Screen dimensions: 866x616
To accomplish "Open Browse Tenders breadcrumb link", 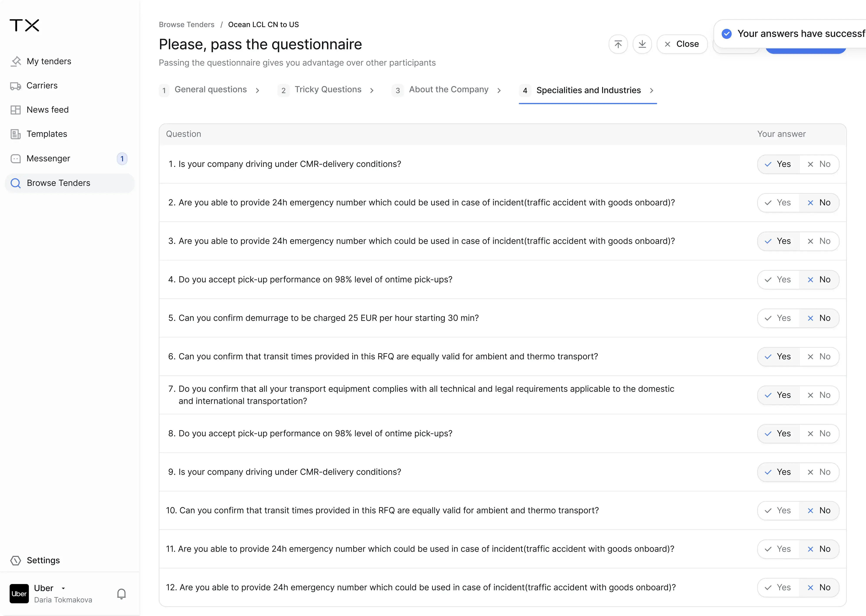I will [x=186, y=24].
